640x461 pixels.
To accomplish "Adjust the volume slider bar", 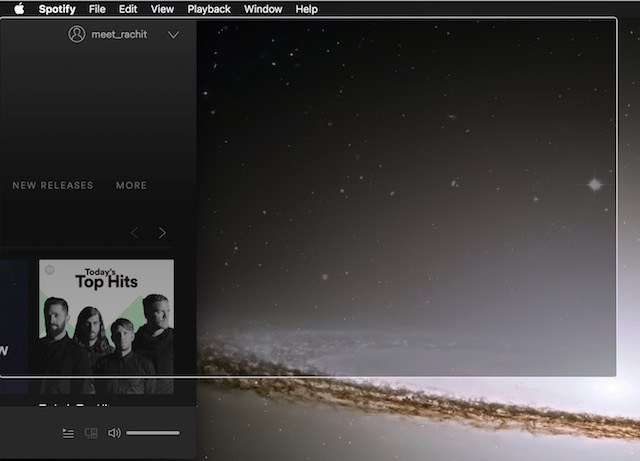I will (153, 433).
